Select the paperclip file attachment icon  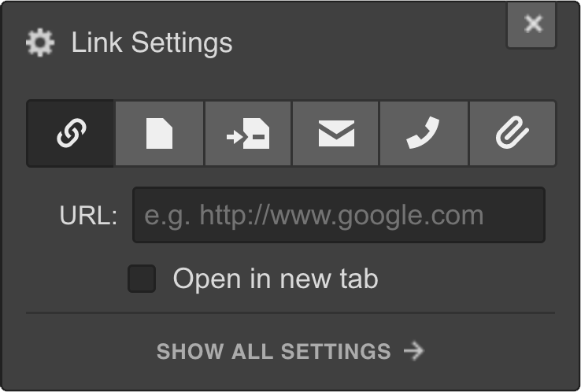(x=513, y=133)
